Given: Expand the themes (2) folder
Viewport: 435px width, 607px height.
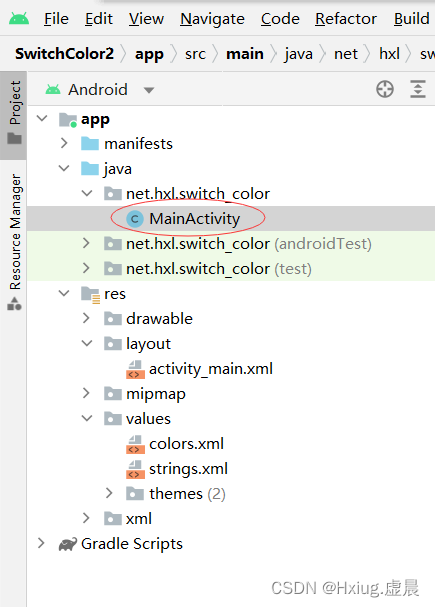Looking at the screenshot, I should 109,493.
